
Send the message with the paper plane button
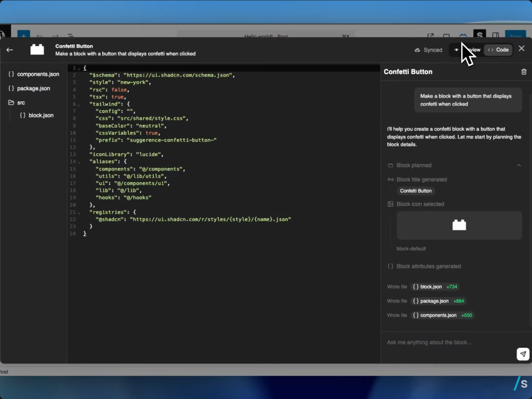click(522, 354)
